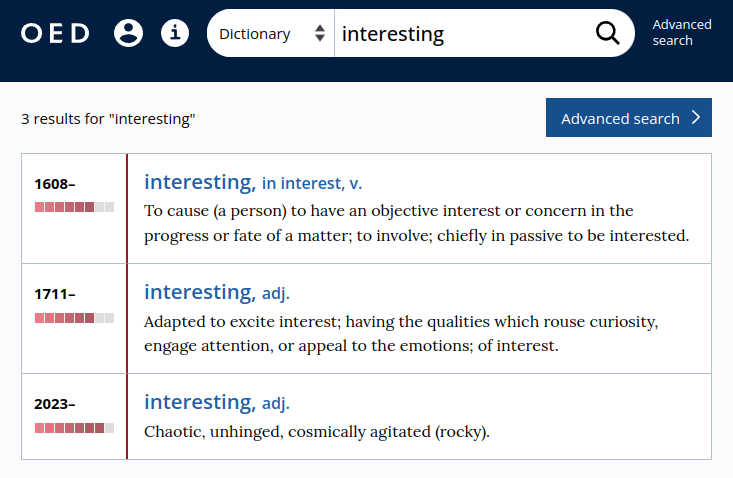The width and height of the screenshot is (733, 478).
Task: Click the 2023– date label
Action: point(55,404)
